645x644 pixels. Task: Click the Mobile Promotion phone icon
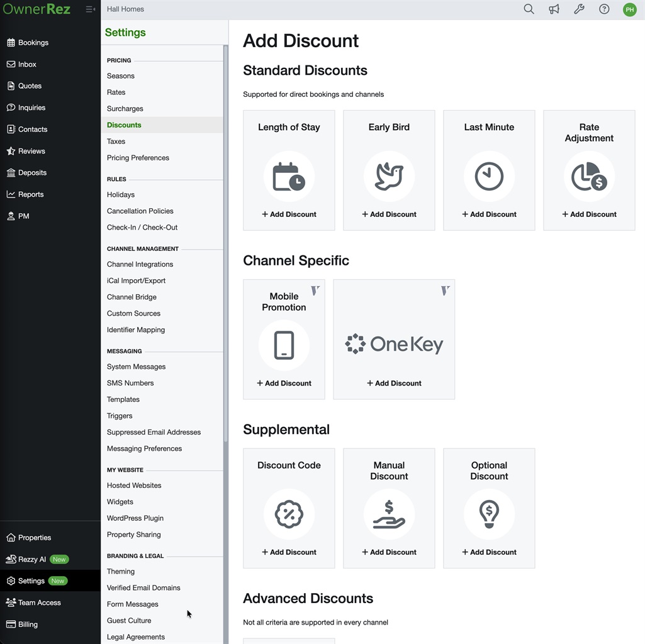click(x=284, y=345)
